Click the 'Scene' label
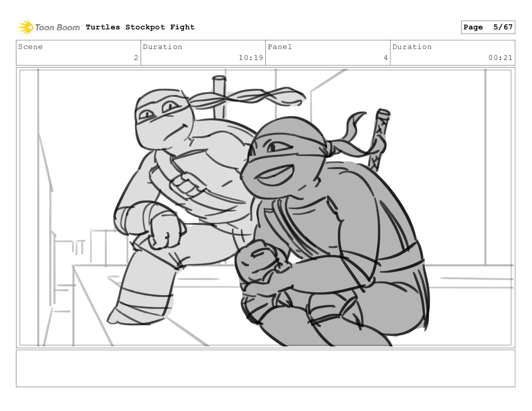532x411 pixels. click(x=30, y=47)
